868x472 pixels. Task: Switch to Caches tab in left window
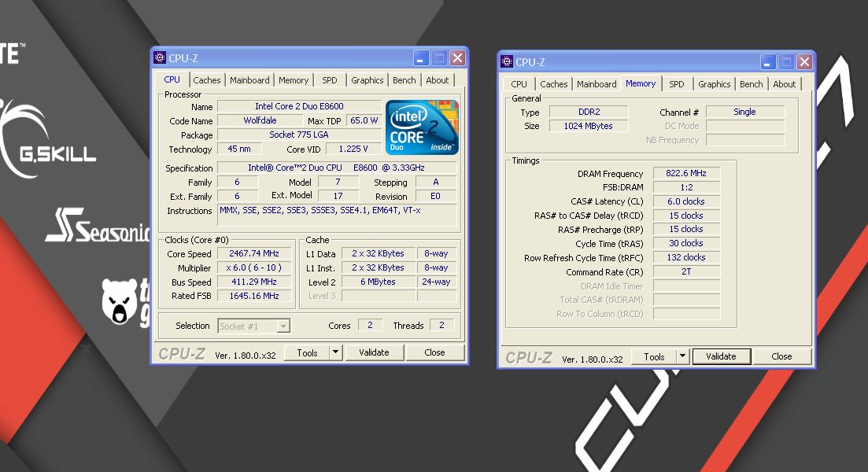[x=206, y=80]
